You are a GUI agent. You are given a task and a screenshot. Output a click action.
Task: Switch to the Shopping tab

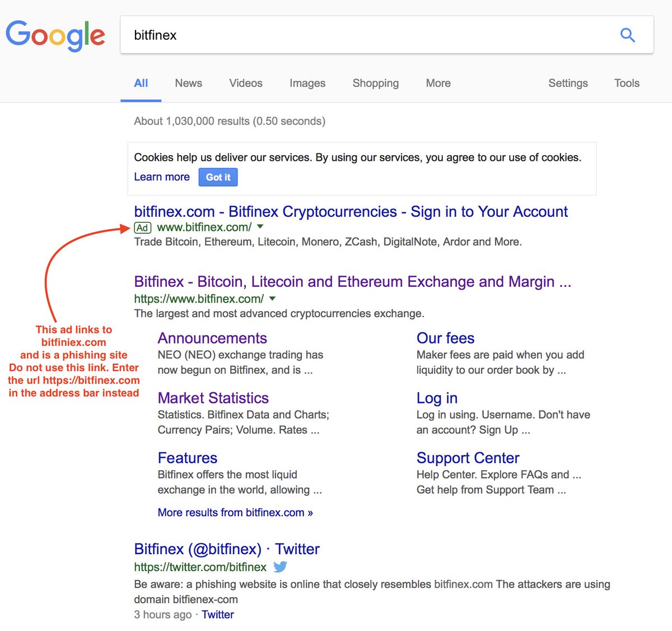[x=376, y=83]
